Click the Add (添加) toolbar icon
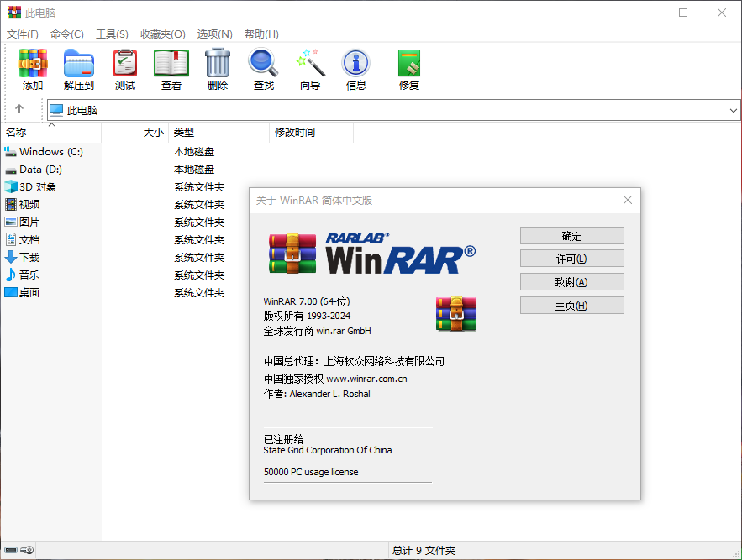Screen dimensions: 742x560 pos(33,63)
